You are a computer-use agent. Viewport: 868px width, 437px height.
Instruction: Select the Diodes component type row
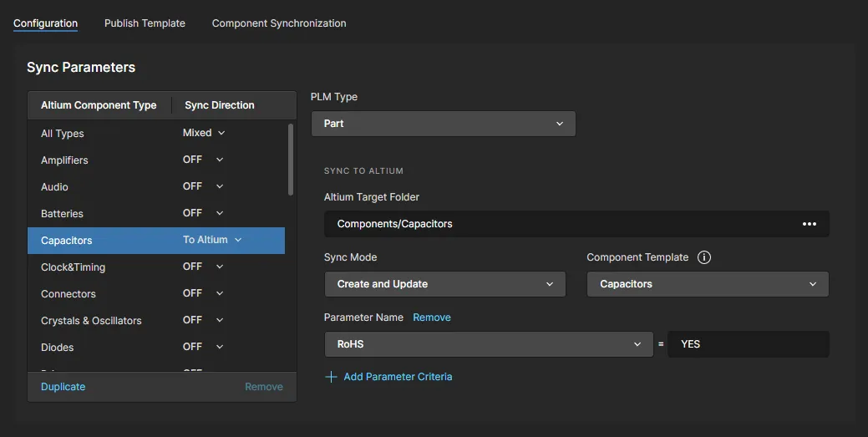pos(58,348)
